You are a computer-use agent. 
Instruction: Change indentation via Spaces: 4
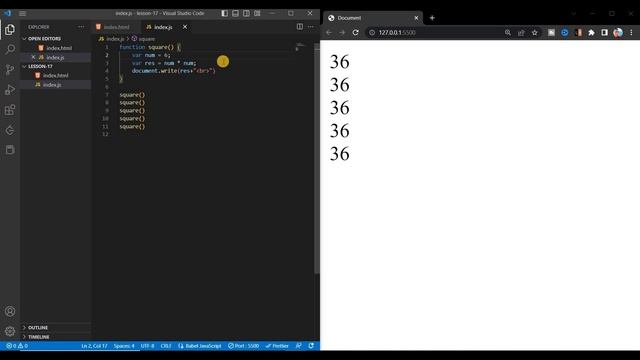click(124, 346)
